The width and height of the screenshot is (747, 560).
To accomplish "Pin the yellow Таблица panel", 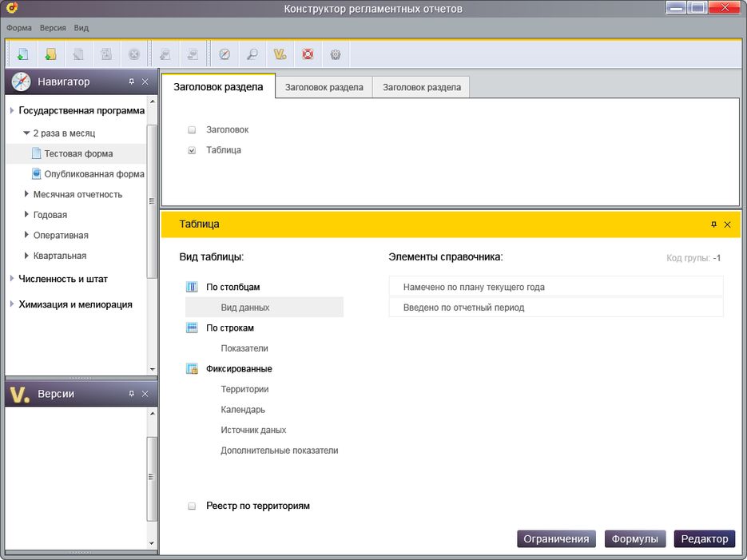I will click(713, 224).
